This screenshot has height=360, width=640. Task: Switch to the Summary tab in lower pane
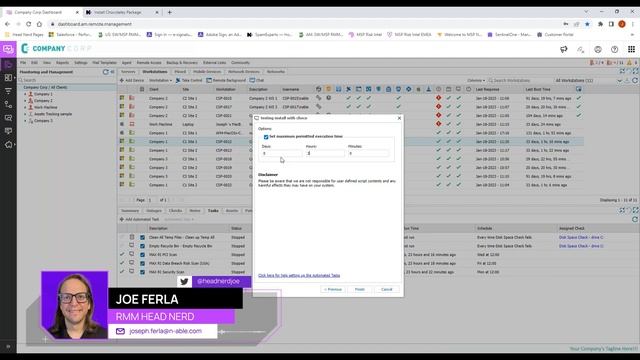(x=130, y=211)
